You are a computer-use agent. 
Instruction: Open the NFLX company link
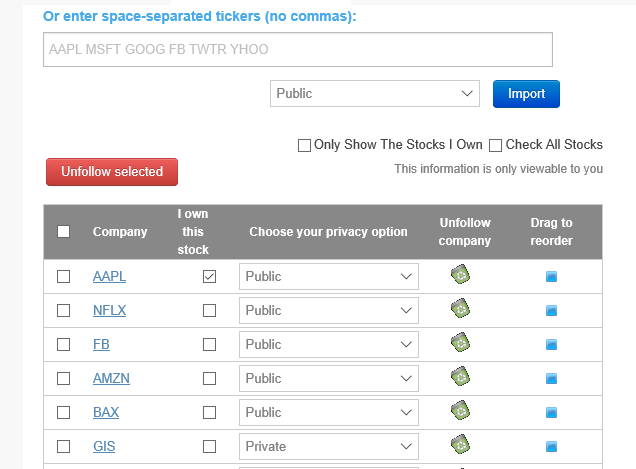point(110,311)
